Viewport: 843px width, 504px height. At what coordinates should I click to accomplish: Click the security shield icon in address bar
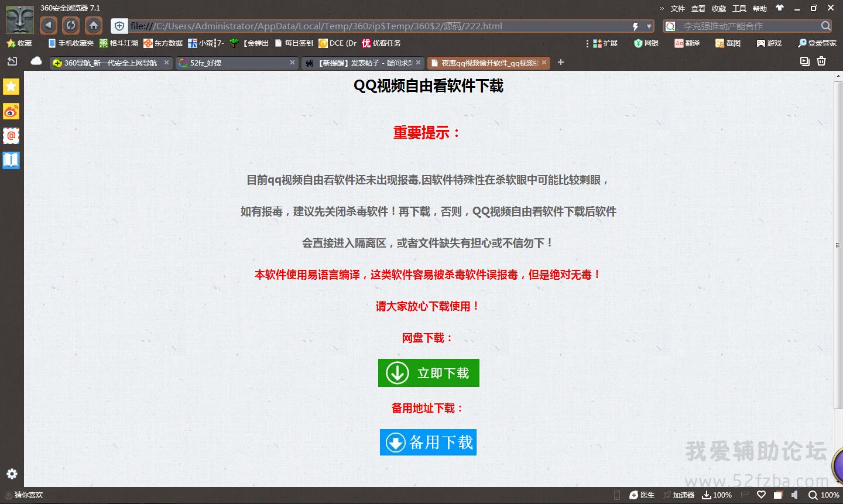119,26
